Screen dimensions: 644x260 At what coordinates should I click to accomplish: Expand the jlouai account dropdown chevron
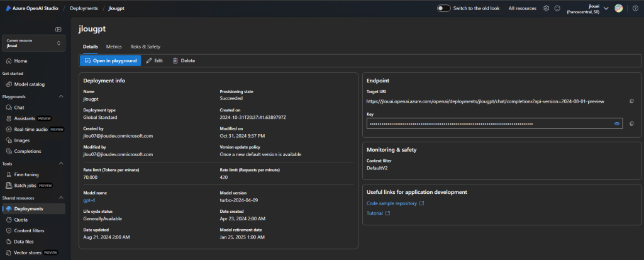tap(606, 8)
